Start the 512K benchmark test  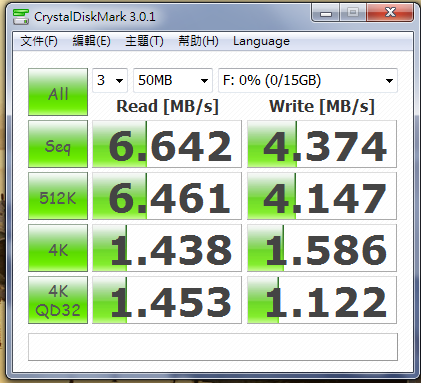(x=58, y=196)
